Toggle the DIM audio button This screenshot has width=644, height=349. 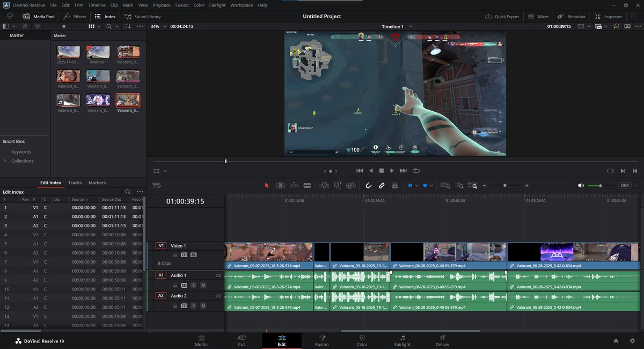coord(625,185)
